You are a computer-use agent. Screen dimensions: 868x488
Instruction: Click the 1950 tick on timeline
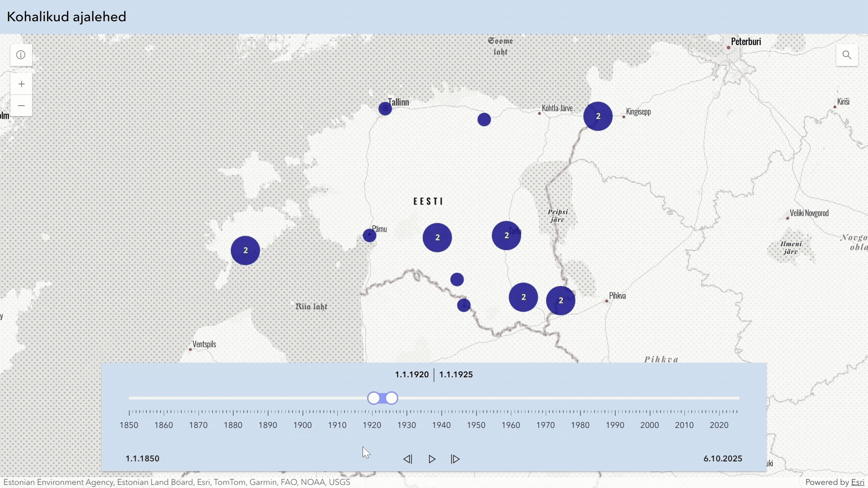coord(476,412)
